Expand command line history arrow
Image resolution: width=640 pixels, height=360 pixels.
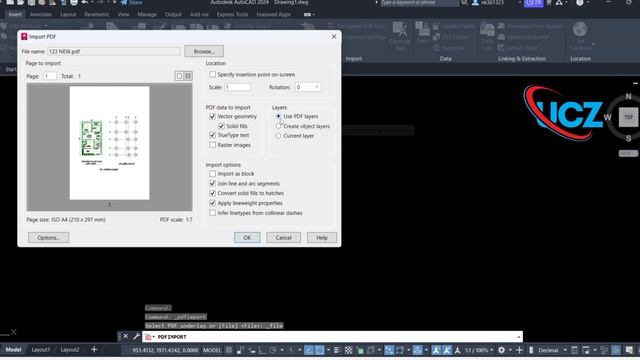point(518,337)
